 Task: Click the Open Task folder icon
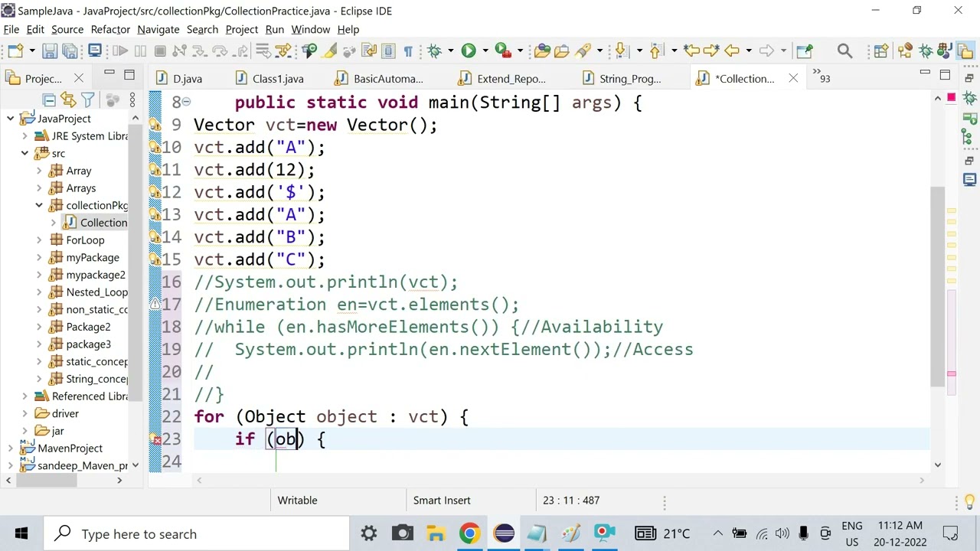pos(562,51)
